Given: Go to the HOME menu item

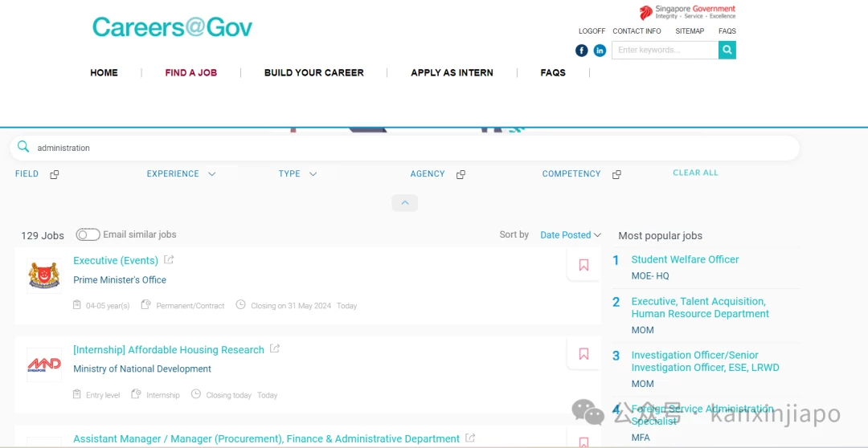Looking at the screenshot, I should pos(104,72).
